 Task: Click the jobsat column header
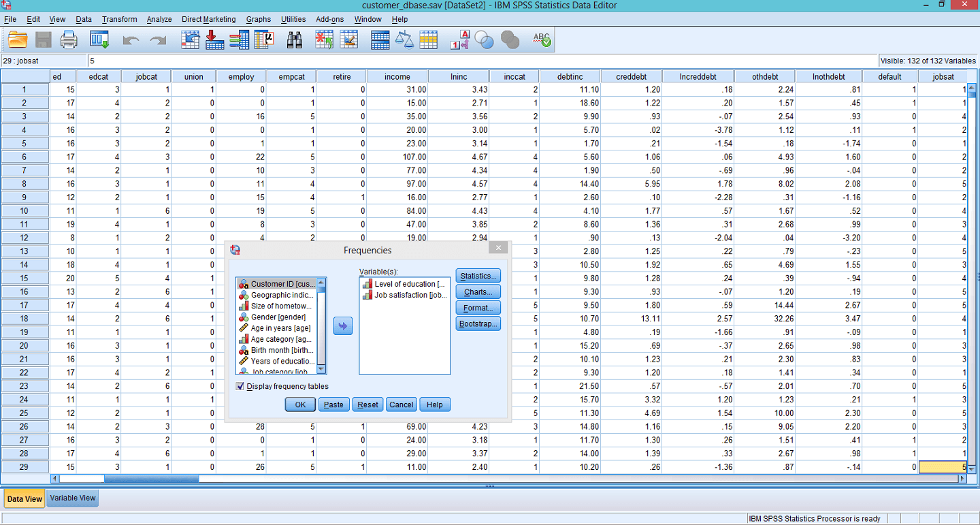point(943,77)
